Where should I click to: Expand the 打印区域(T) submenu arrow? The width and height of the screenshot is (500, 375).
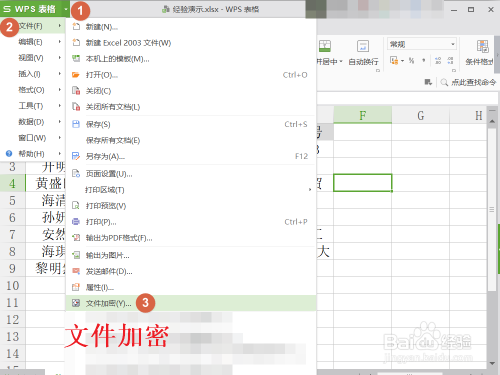(x=310, y=190)
